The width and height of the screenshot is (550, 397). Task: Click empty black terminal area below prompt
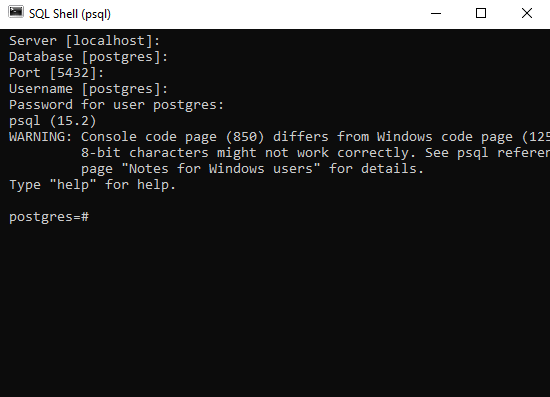click(275, 309)
